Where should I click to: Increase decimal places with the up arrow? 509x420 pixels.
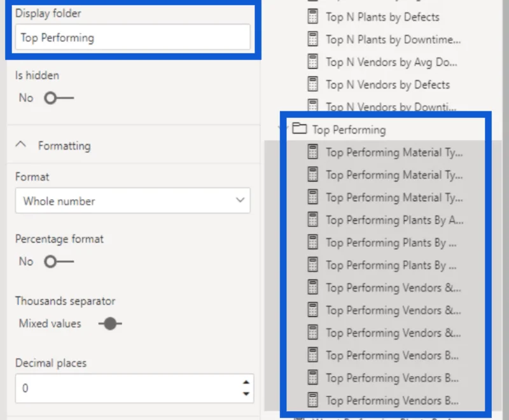tap(246, 382)
